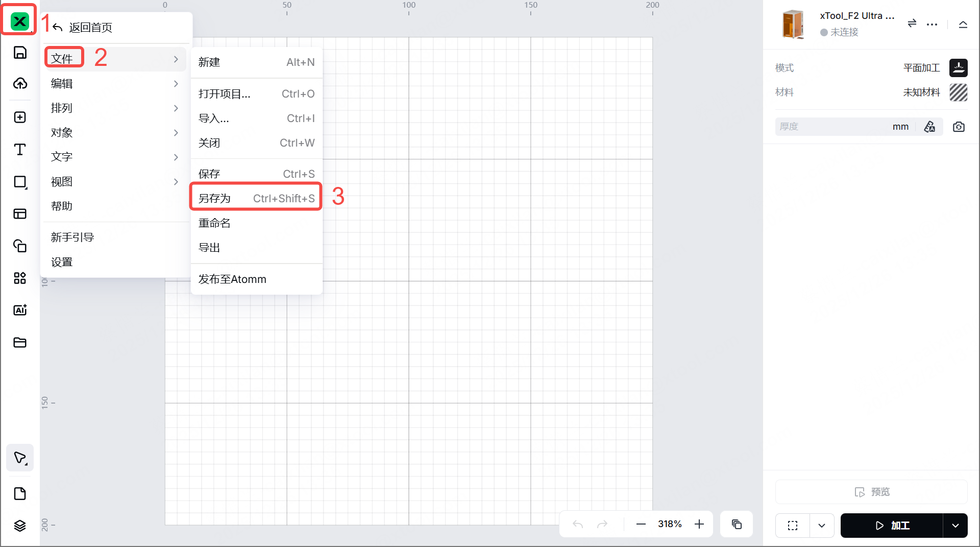Open framing mode dropdown arrow
The image size is (980, 547).
click(821, 526)
